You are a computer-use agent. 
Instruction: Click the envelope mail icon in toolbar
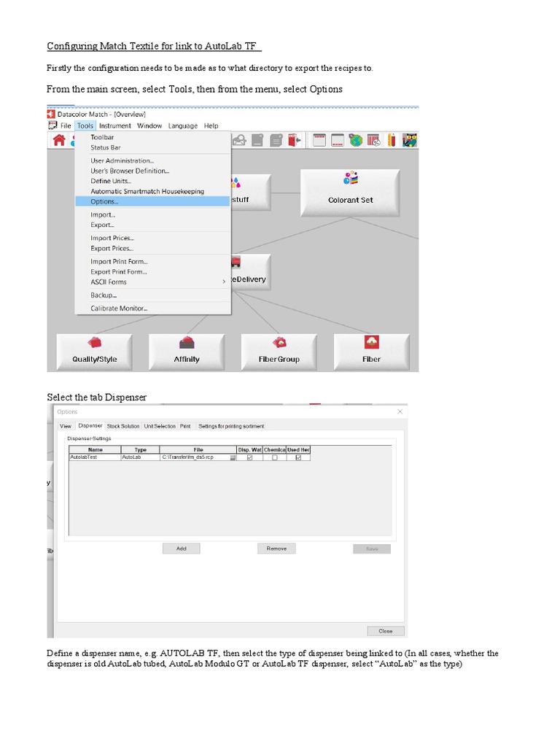pos(239,140)
